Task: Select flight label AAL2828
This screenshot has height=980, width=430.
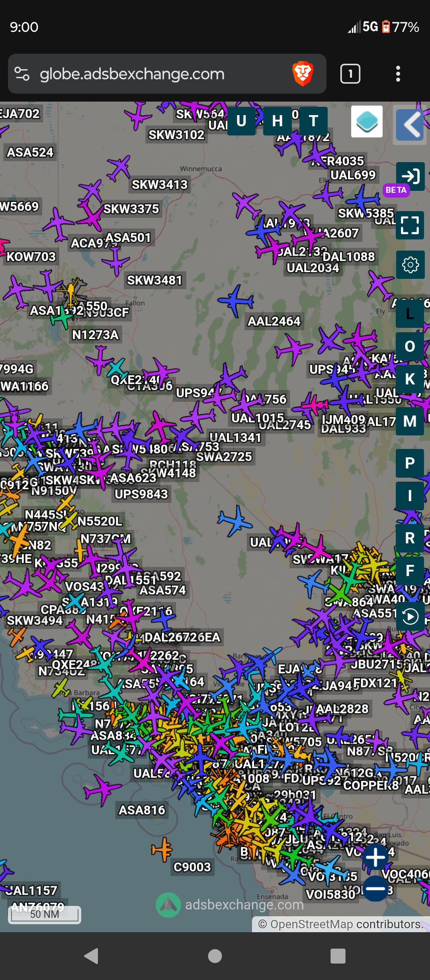Action: click(342, 709)
